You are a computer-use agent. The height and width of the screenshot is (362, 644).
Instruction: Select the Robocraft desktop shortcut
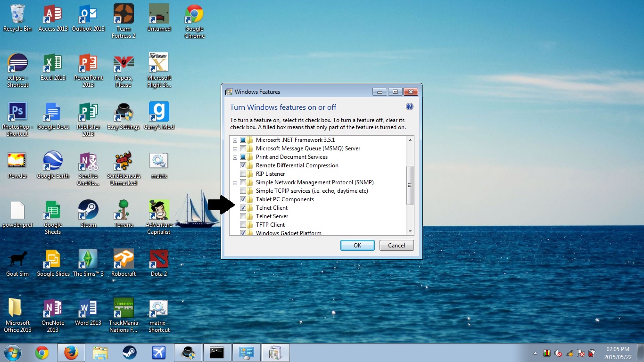point(124,263)
